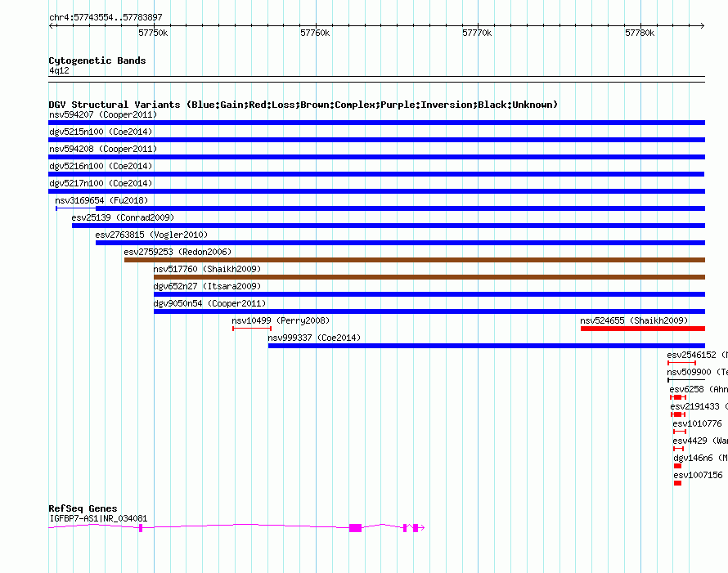Click esv2759253 (Redon2006) brown complex bar

(415, 260)
